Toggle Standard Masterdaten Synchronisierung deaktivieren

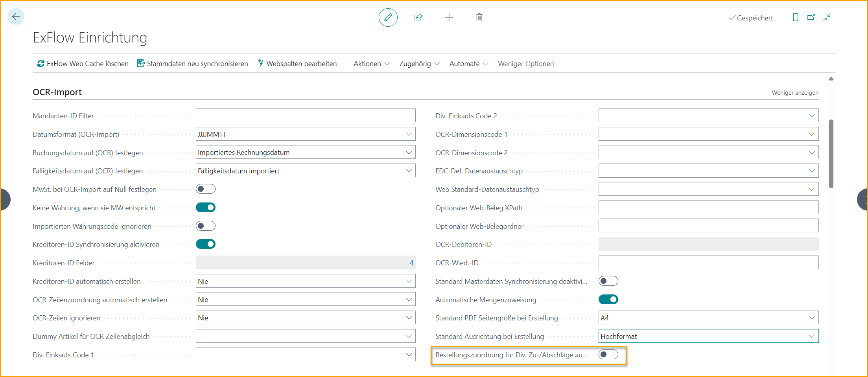point(608,281)
